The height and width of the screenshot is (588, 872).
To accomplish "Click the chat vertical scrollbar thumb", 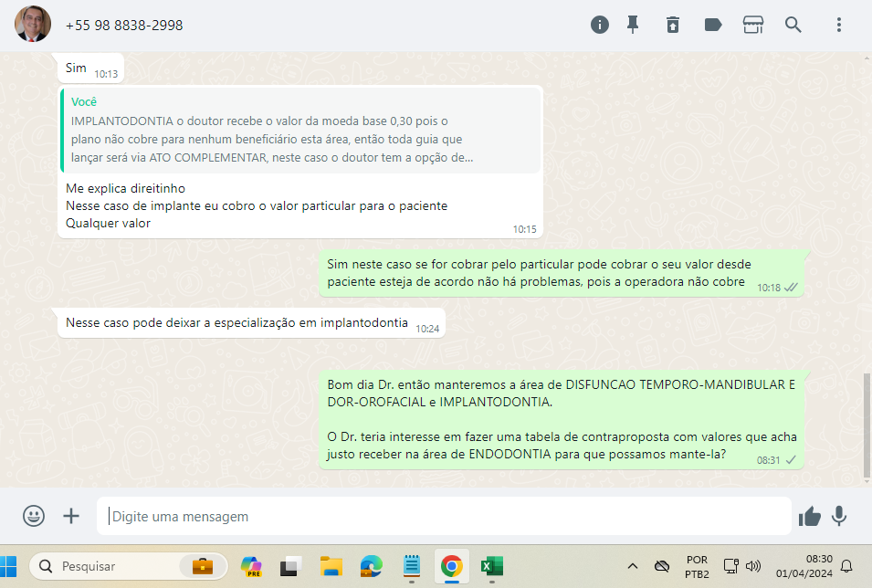I will click(x=867, y=425).
